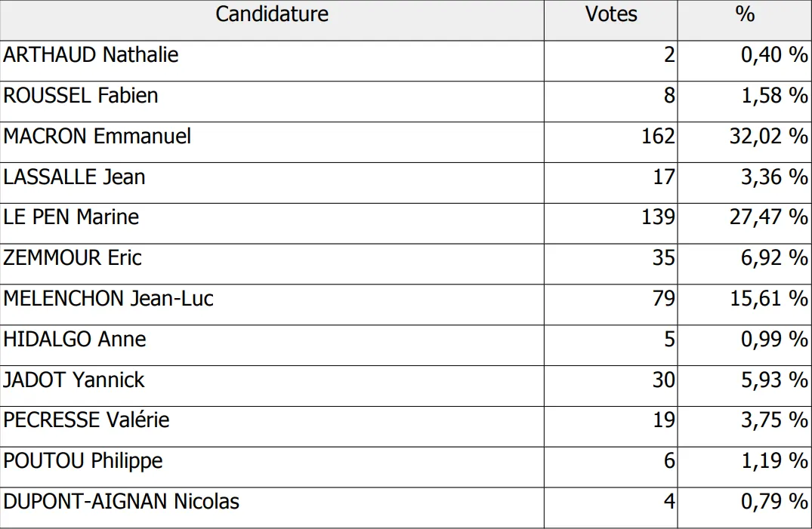
Task: Select the HIDALGO Anne name cell
Action: point(75,340)
